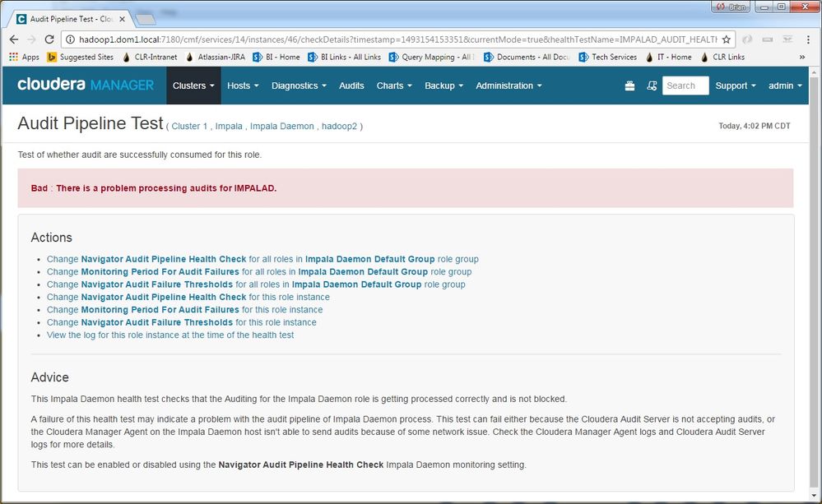Change Navigator Audit Failure Thresholds for this instance

pyautogui.click(x=181, y=322)
